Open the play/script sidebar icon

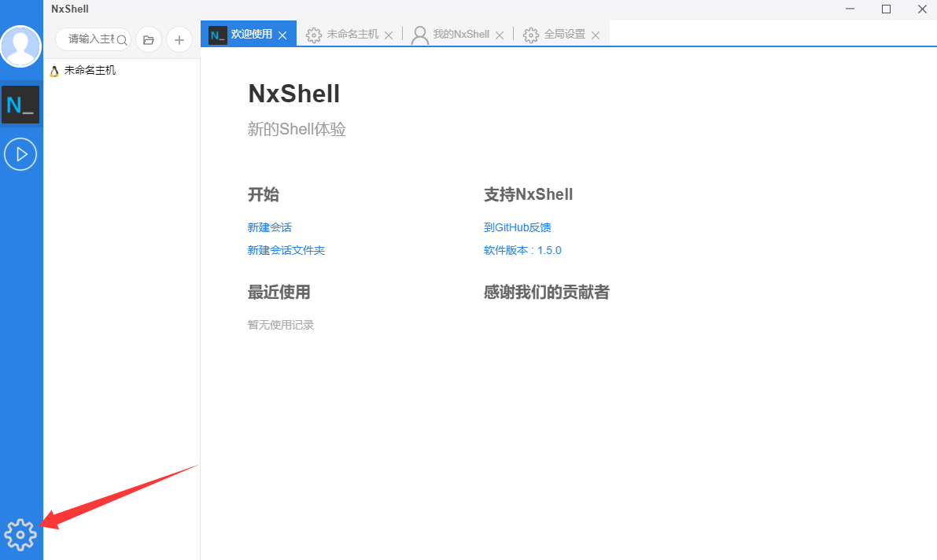pos(20,154)
